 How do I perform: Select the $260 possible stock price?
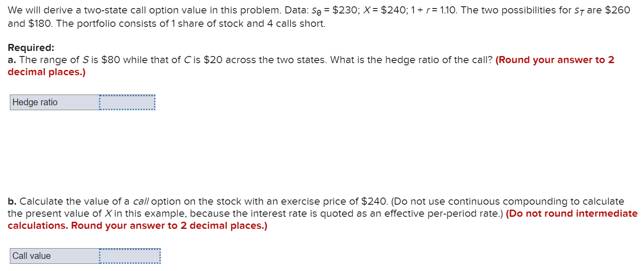[x=618, y=10]
